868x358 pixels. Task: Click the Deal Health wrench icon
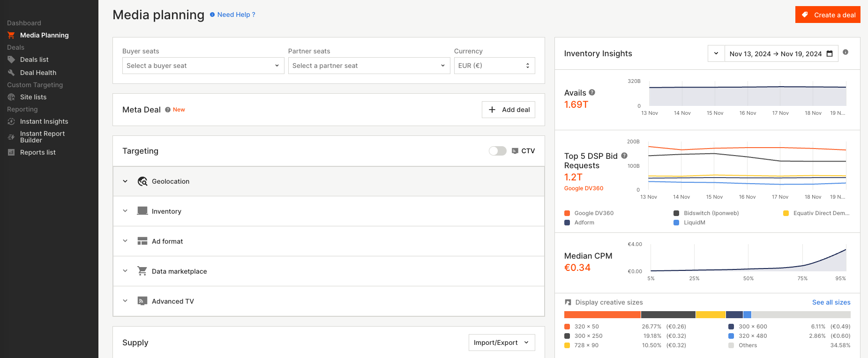(11, 73)
